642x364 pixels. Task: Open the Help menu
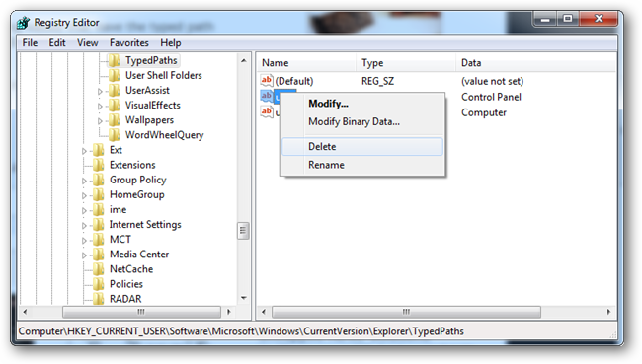click(x=171, y=43)
